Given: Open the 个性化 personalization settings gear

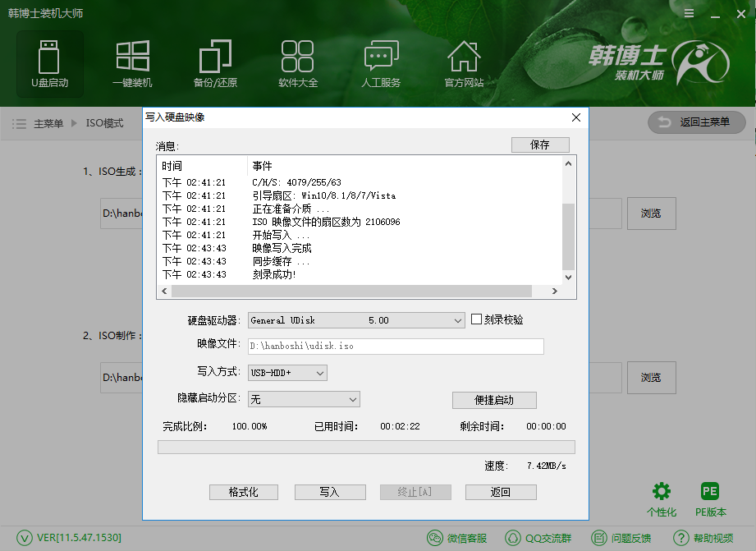Looking at the screenshot, I should [x=662, y=491].
